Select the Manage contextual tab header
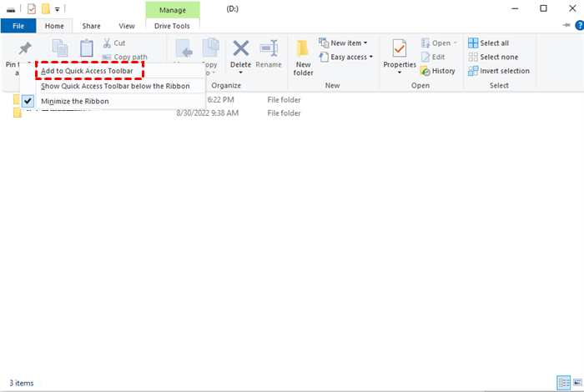The image size is (584, 392). click(173, 10)
